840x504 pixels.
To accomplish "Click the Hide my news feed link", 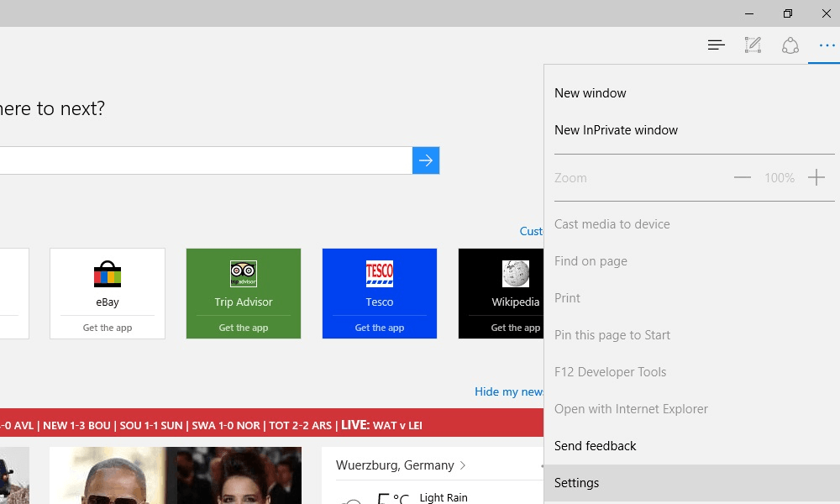I will click(x=509, y=391).
